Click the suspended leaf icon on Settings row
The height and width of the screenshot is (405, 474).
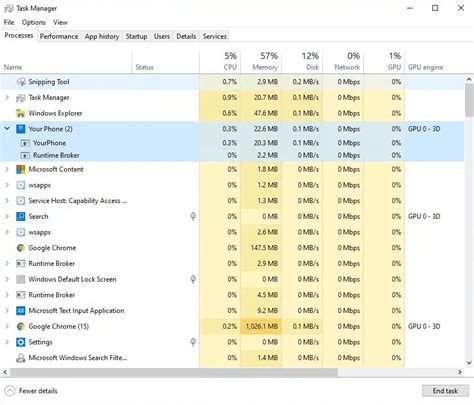pyautogui.click(x=193, y=342)
